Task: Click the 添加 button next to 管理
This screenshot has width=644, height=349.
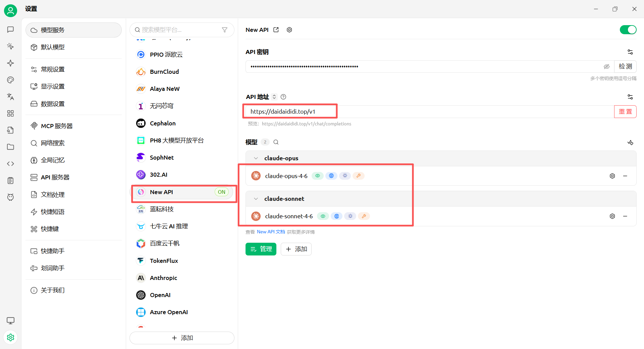Action: (x=296, y=249)
